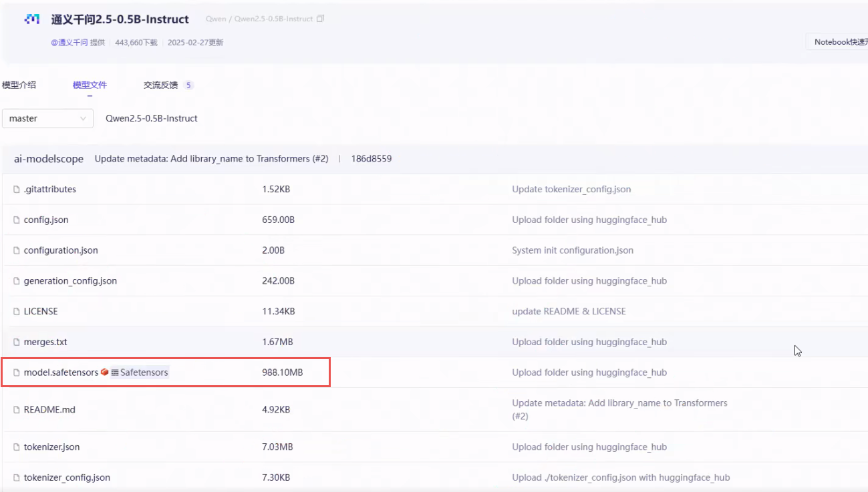This screenshot has height=492, width=868.
Task: Click the 1.67MB size of merges.txt
Action: pyautogui.click(x=277, y=342)
